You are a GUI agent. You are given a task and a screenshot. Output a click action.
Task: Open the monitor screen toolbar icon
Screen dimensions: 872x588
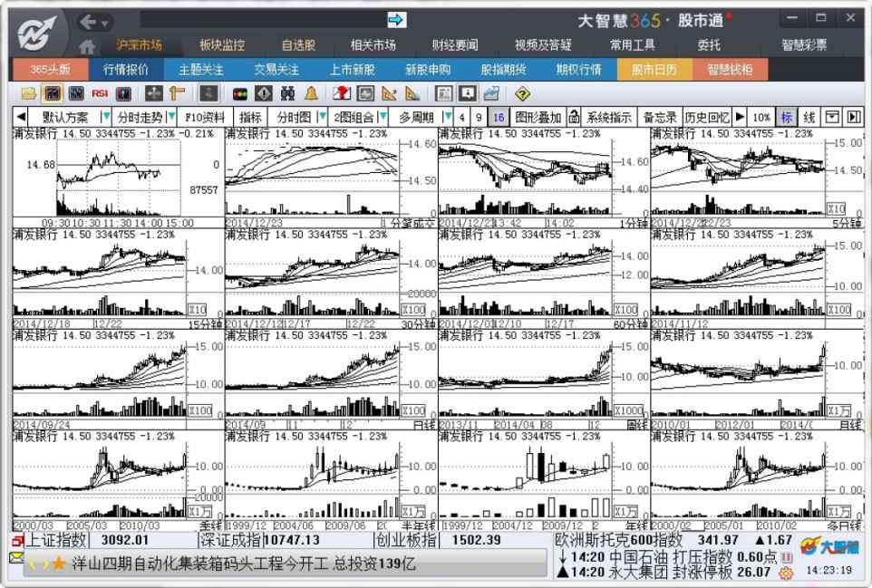point(365,93)
